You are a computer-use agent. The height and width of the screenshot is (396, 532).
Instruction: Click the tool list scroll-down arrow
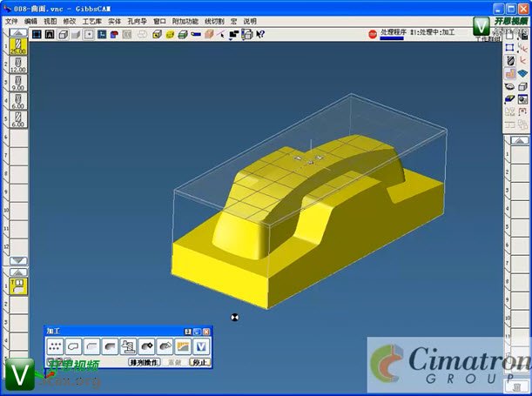pos(18,261)
